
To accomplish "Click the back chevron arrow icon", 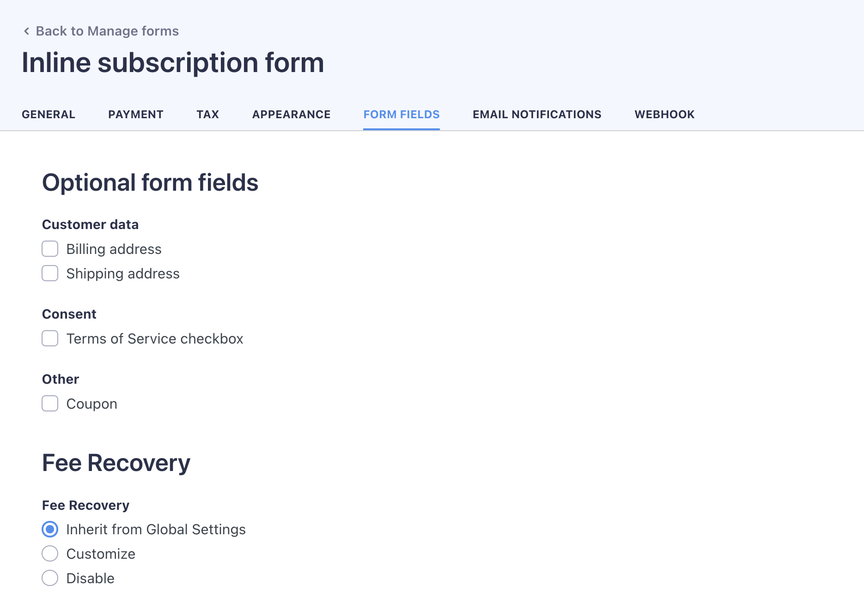I will tap(27, 31).
